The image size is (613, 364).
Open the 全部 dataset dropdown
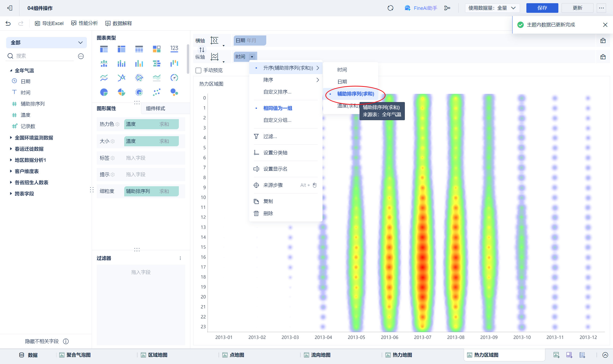click(46, 43)
